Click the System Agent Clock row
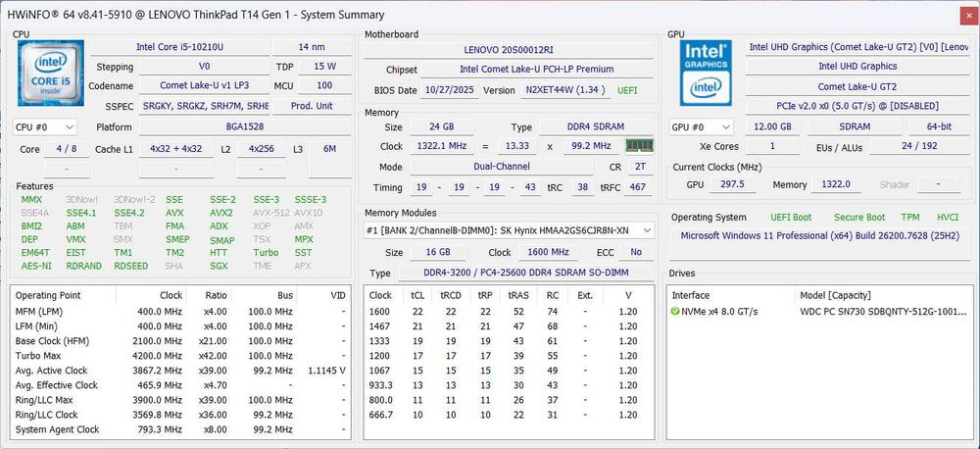Image resolution: width=980 pixels, height=449 pixels. tap(180, 430)
